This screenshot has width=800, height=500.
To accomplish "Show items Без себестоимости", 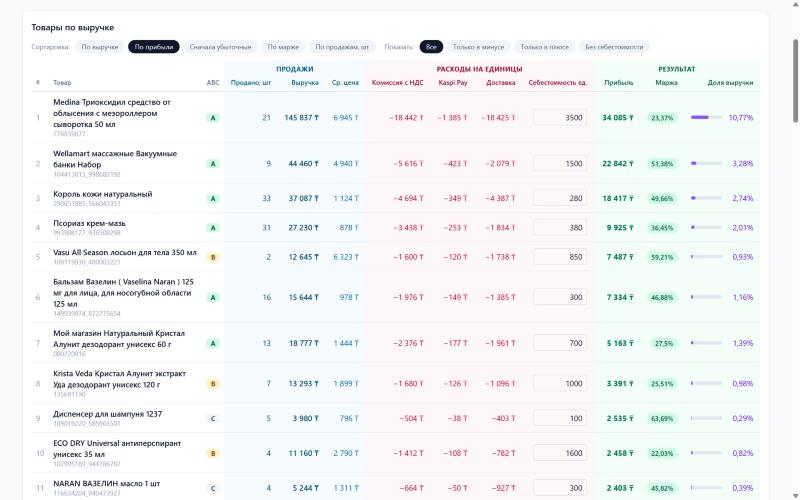I will pos(614,47).
